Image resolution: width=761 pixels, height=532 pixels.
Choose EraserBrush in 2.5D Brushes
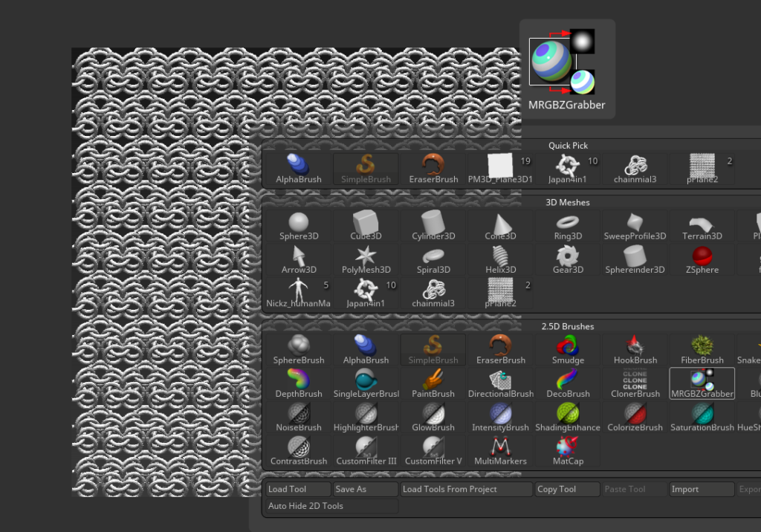coord(500,350)
